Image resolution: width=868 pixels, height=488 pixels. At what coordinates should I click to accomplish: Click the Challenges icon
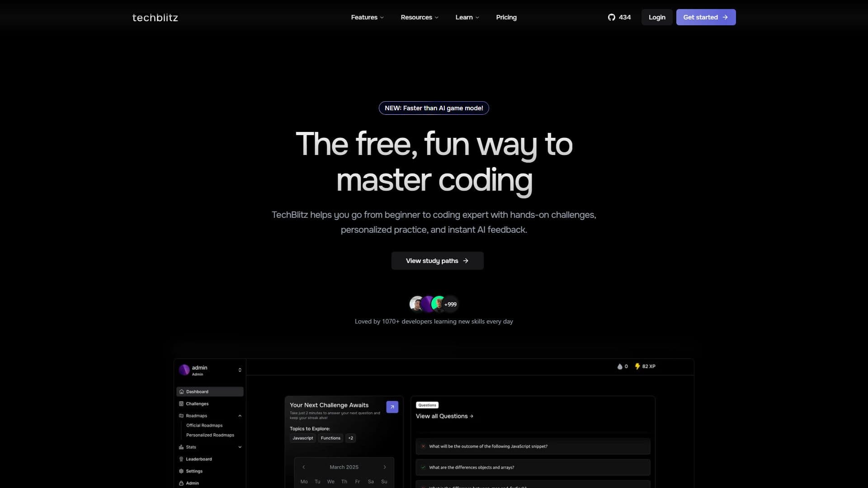(x=181, y=404)
